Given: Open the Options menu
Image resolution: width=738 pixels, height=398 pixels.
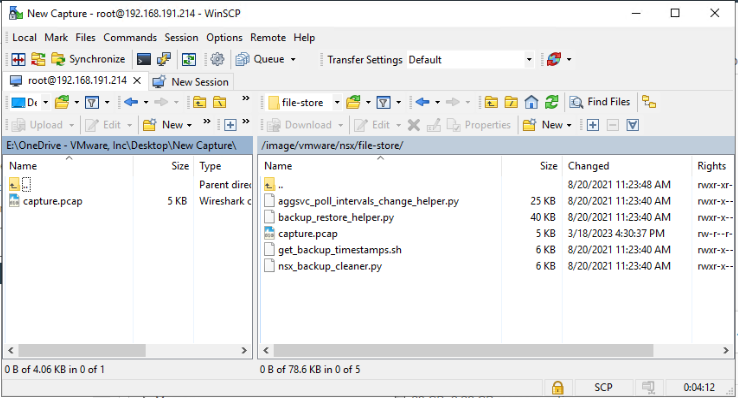Looking at the screenshot, I should (x=224, y=38).
